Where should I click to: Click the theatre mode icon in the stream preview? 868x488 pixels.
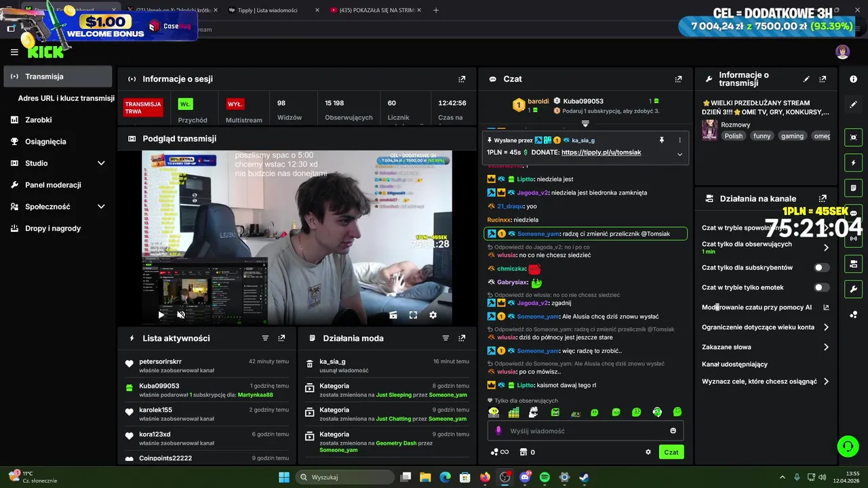coord(393,315)
